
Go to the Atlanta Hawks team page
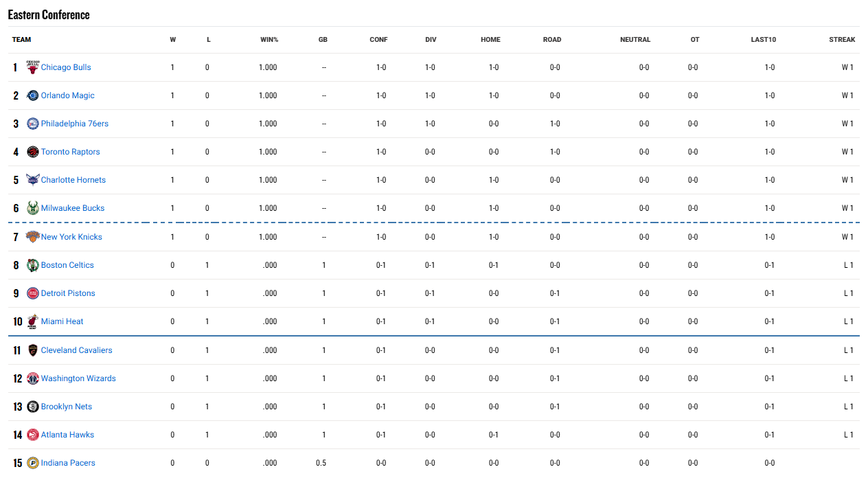(x=67, y=435)
